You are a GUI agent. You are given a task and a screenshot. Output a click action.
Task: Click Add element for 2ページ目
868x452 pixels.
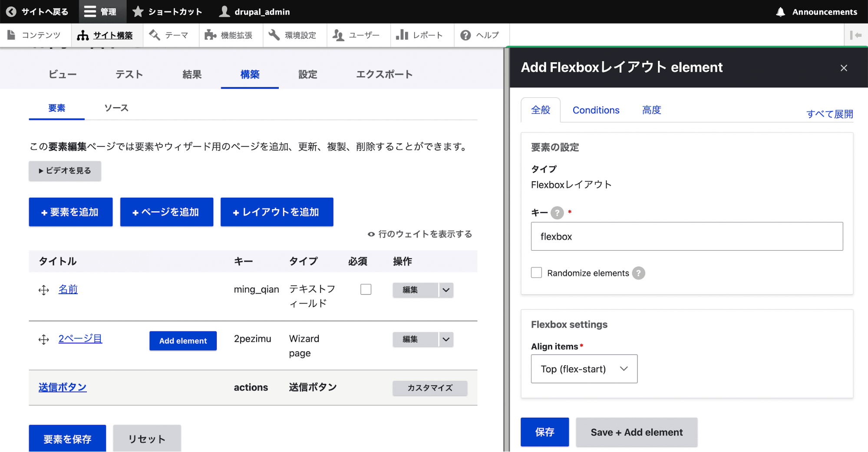(183, 341)
